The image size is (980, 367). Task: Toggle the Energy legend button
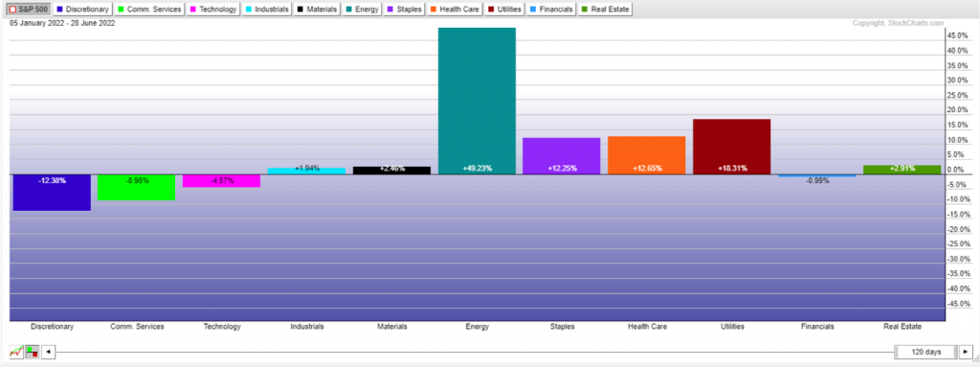coord(362,10)
